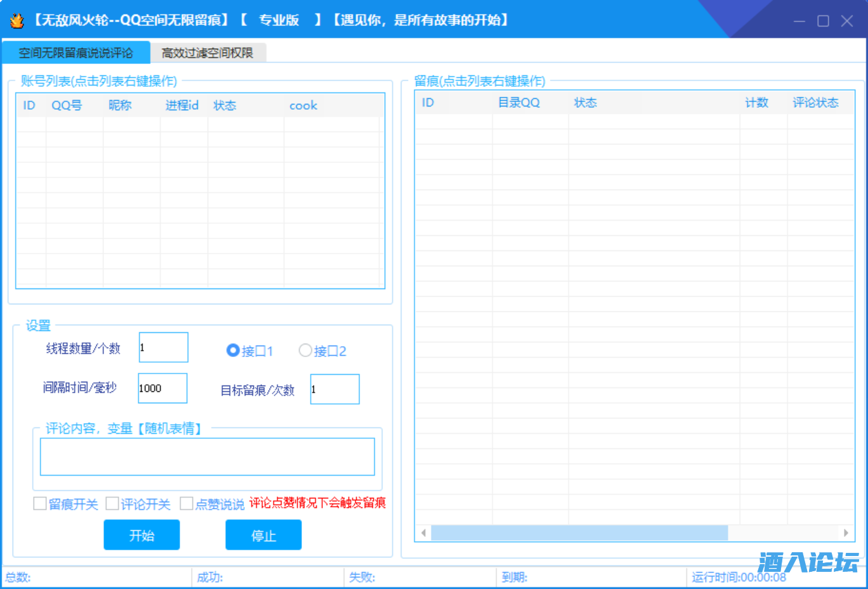Click inside the 评论内容 text box
Screen dimensions: 868x589
tap(207, 456)
